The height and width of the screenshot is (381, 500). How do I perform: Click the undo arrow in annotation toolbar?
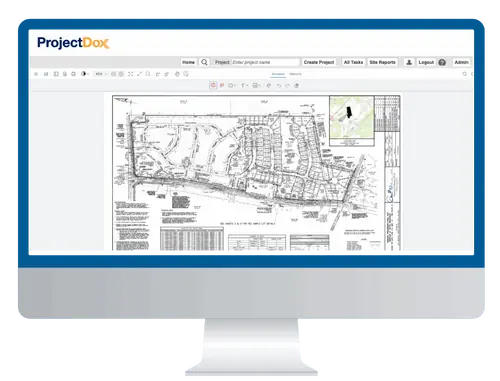(x=279, y=86)
